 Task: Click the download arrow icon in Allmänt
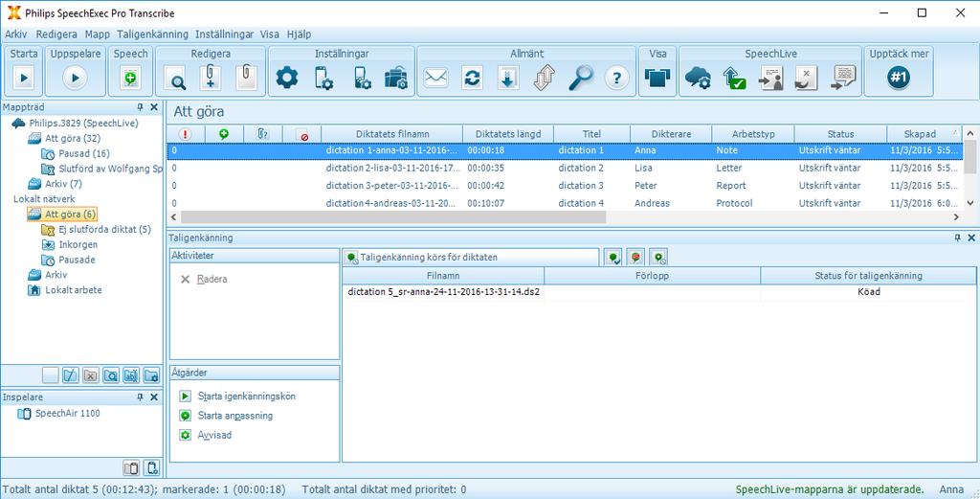[x=508, y=79]
